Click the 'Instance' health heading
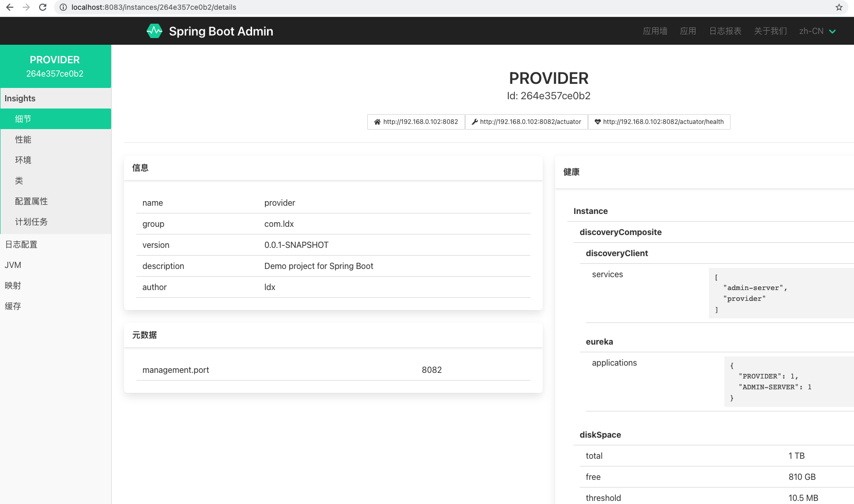Viewport: 854px width, 504px height. [x=591, y=211]
